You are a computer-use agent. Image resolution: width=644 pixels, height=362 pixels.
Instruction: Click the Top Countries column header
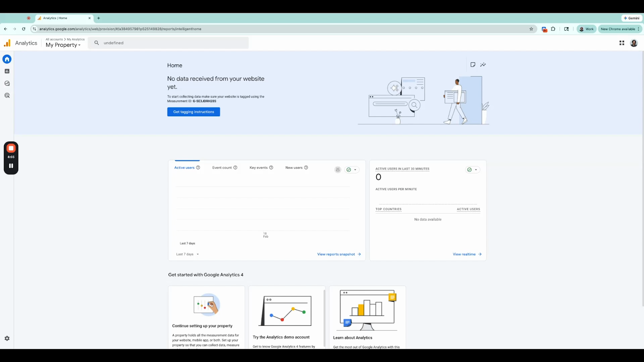tap(388, 209)
